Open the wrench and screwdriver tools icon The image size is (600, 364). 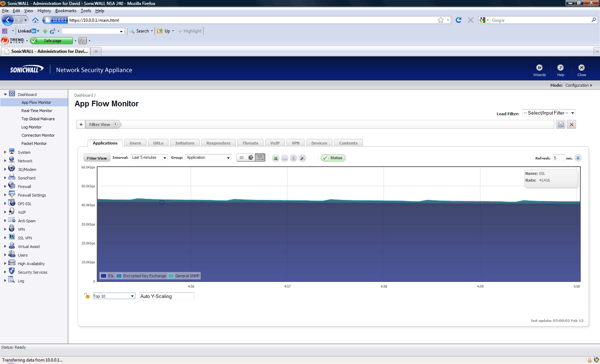pyautogui.click(x=302, y=158)
